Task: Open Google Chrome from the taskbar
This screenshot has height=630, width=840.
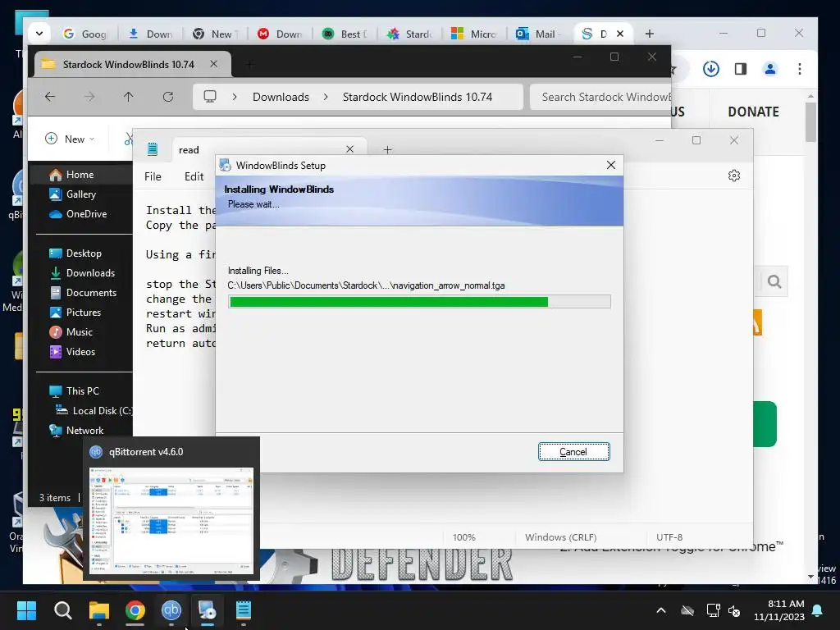Action: [x=135, y=610]
